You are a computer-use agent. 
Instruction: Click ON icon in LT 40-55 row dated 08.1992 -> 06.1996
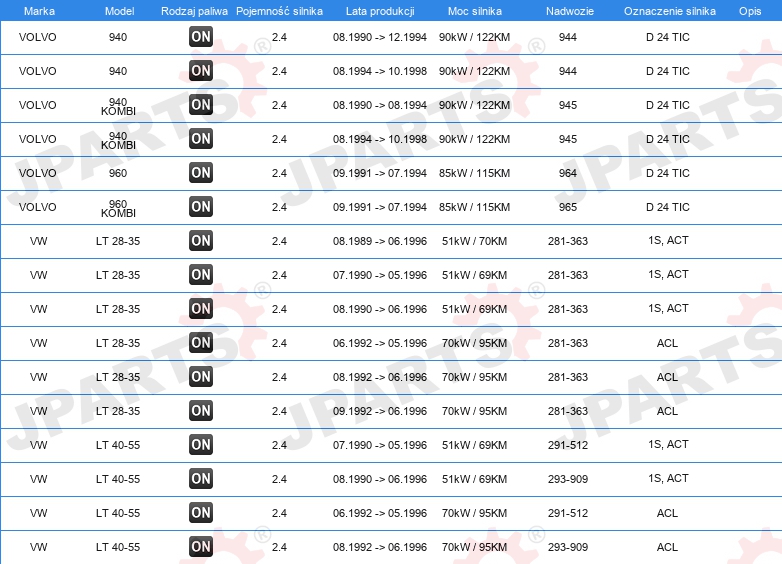pos(201,546)
